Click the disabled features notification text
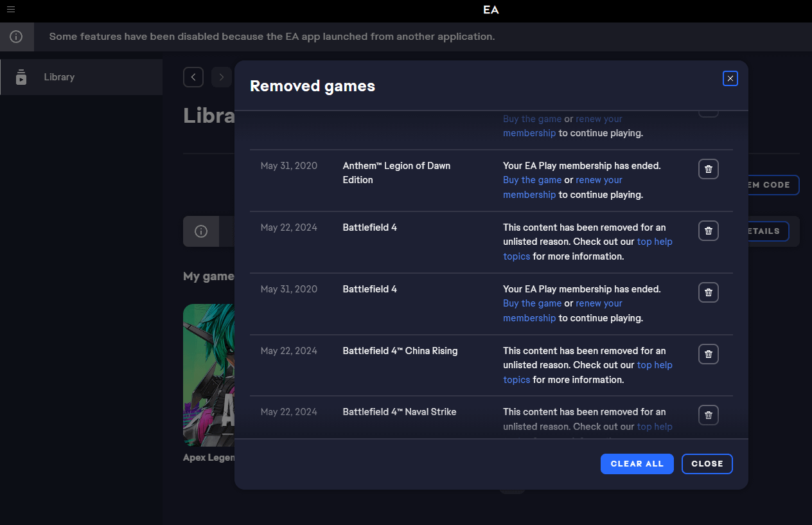 (272, 37)
